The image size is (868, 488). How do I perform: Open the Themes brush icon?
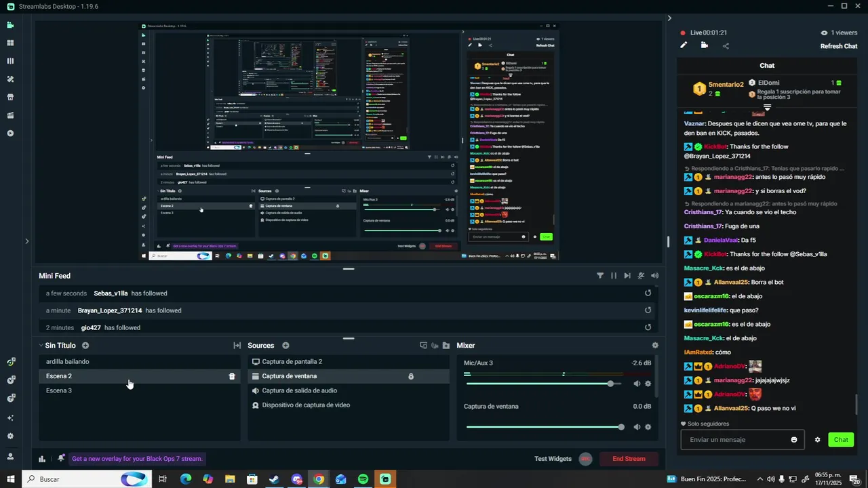10,79
